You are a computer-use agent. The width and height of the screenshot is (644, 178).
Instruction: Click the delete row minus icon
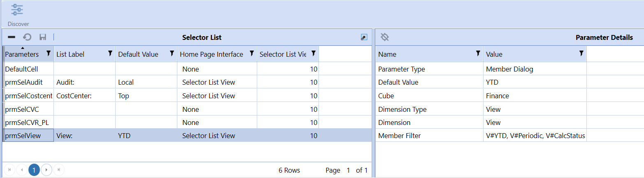12,37
